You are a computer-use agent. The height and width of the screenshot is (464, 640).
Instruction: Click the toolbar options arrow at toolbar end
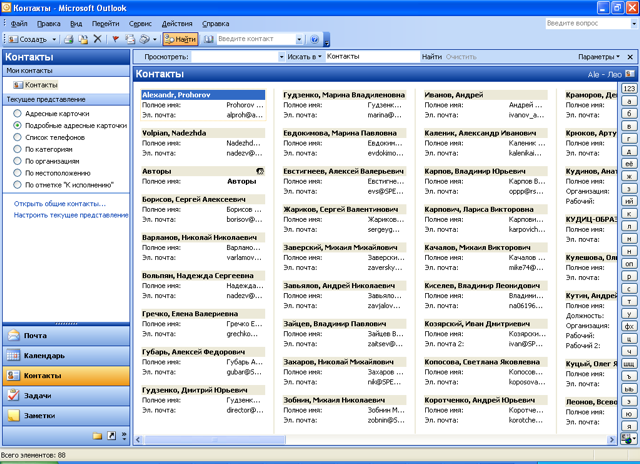click(327, 39)
